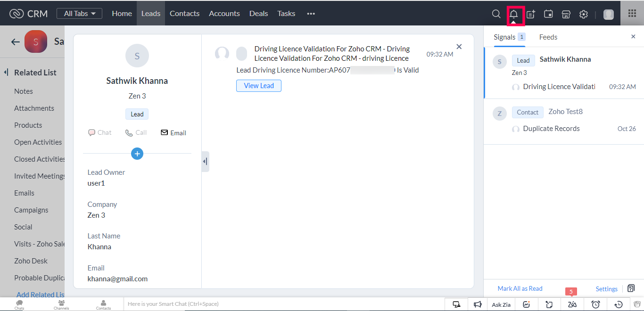Open the Leads module tab
Image resolution: width=644 pixels, height=311 pixels.
pos(151,14)
